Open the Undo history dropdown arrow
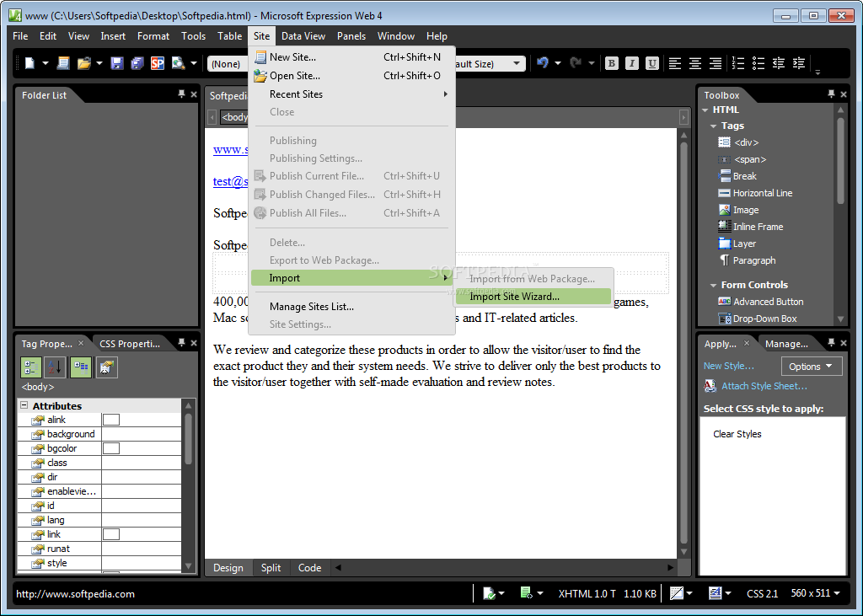 click(x=558, y=63)
